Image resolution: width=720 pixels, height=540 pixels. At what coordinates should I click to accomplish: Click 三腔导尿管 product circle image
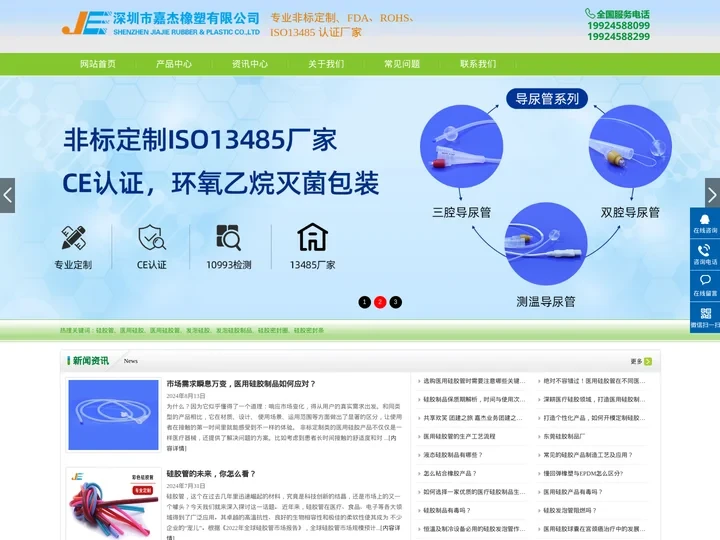461,146
